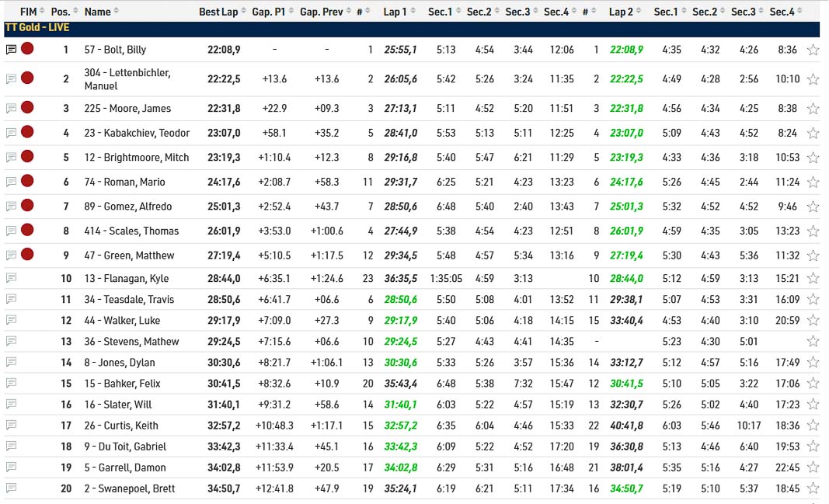
Task: Click the red FIM dot for Manuel Lettenbichler
Action: pos(27,78)
